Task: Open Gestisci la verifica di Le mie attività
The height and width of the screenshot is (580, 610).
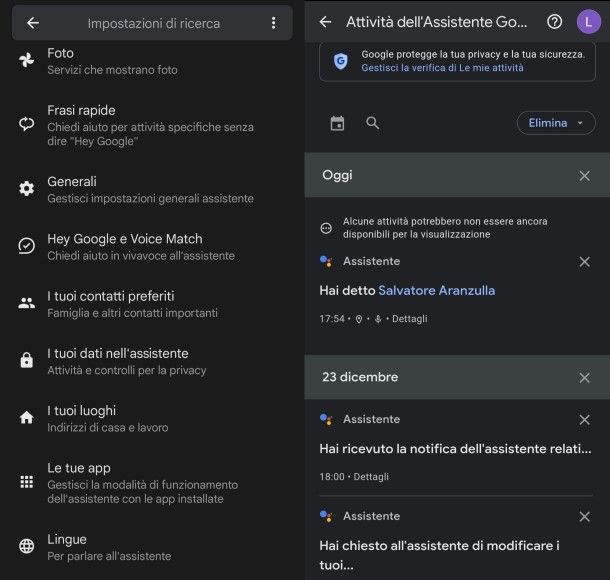Action: pos(442,68)
